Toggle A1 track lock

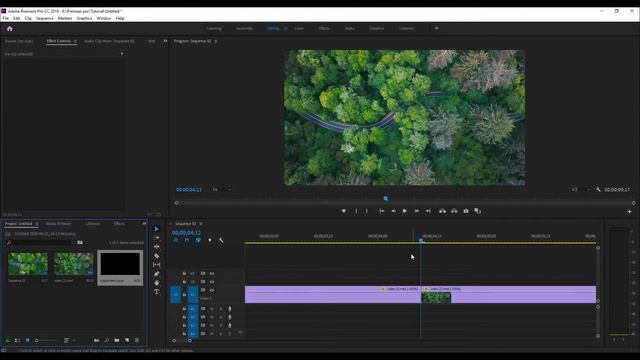point(184,309)
